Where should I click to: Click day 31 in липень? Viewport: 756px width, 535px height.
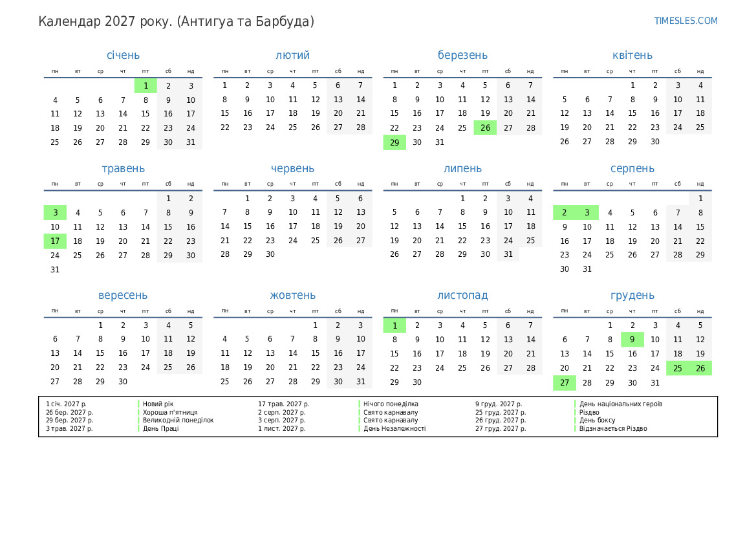[x=508, y=254]
